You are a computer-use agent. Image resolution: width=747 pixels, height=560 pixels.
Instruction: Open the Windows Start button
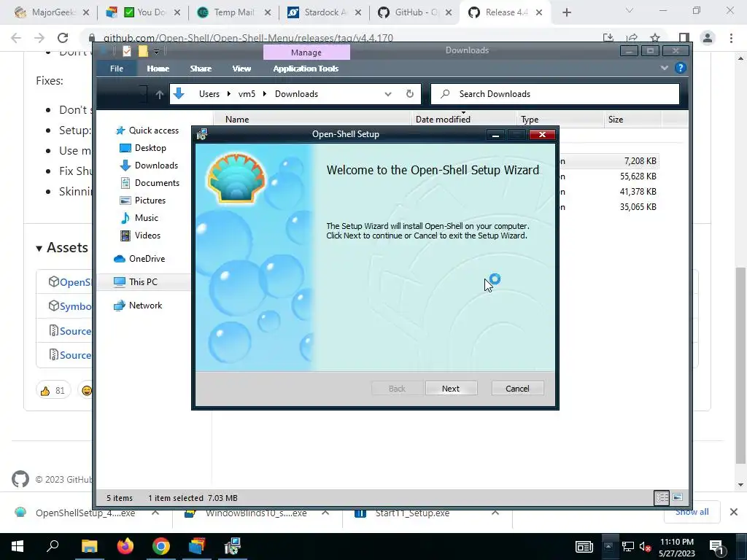(18, 546)
